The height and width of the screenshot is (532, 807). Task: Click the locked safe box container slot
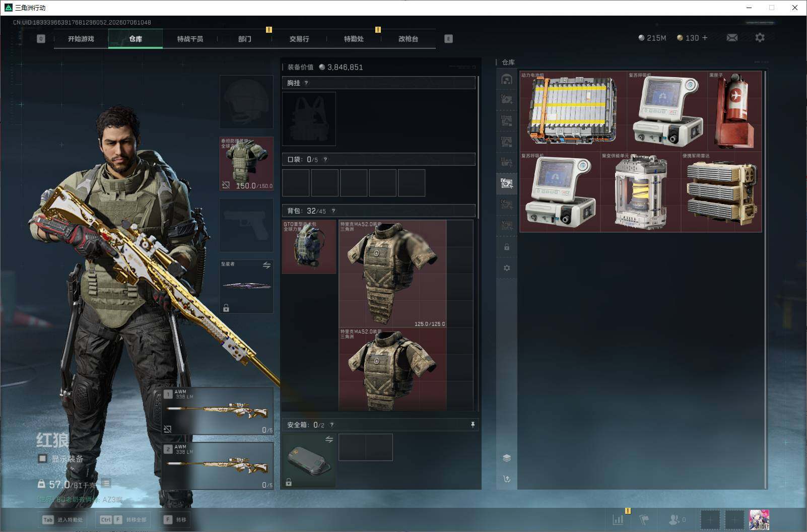pos(309,461)
